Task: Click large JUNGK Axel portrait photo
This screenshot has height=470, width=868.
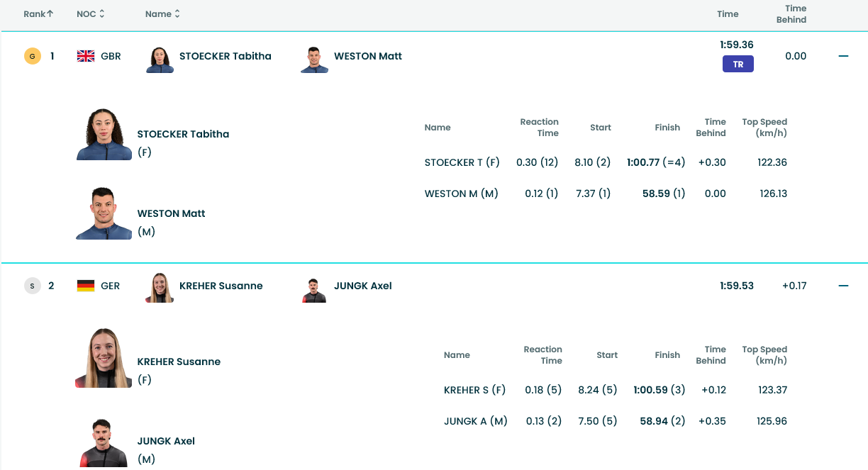Action: (104, 443)
